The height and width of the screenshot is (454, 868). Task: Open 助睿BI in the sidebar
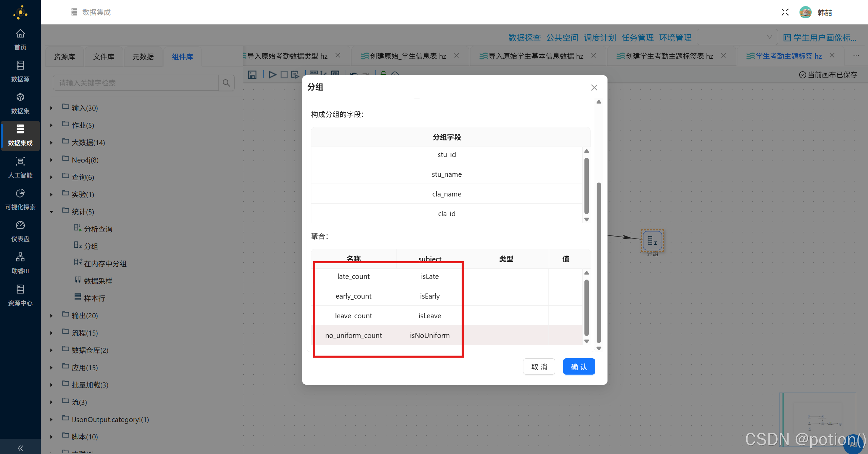pos(20,263)
